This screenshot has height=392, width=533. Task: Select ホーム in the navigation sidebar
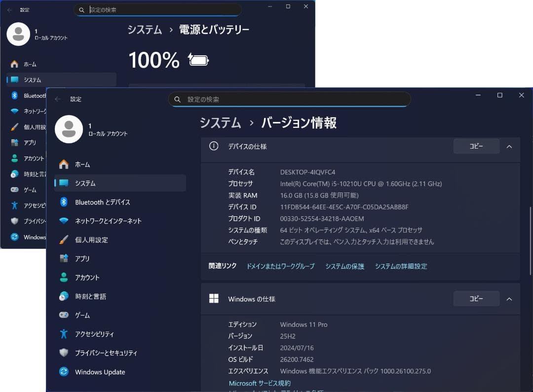[x=85, y=164]
